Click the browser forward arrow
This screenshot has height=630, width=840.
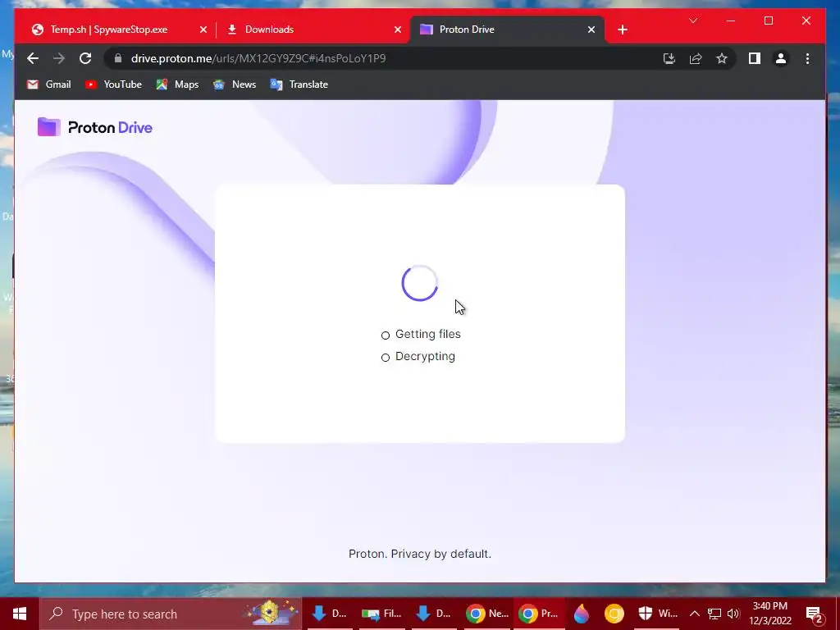[x=59, y=58]
